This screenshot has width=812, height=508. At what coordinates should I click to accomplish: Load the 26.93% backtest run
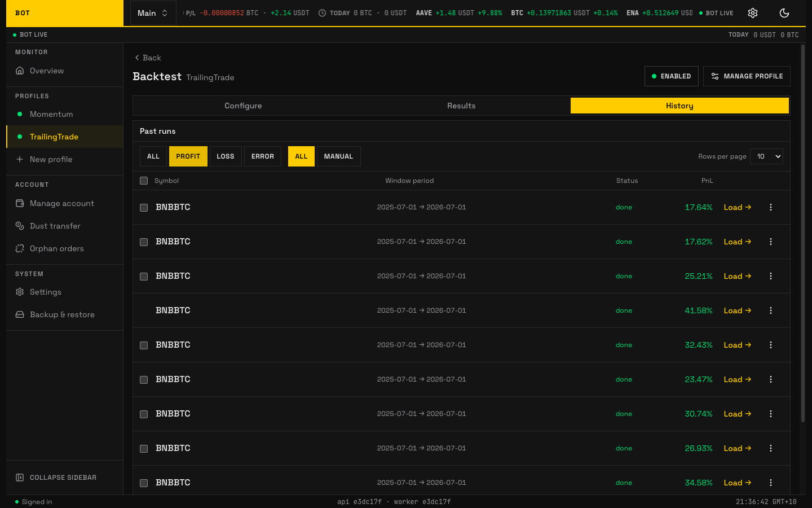click(738, 448)
